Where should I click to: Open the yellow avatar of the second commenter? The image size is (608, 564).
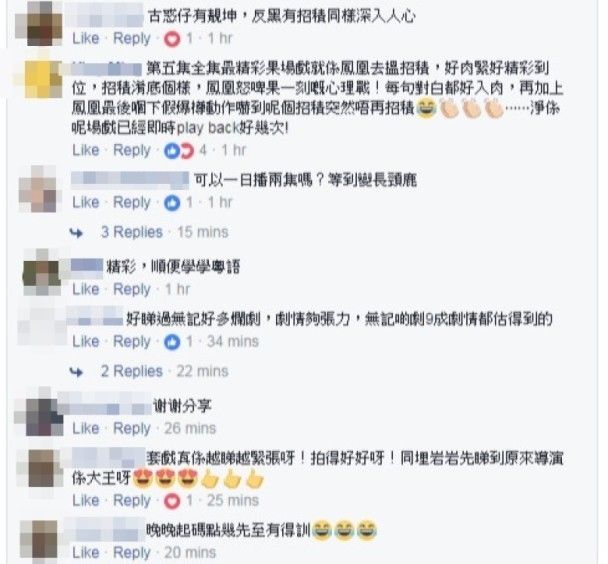[x=43, y=79]
